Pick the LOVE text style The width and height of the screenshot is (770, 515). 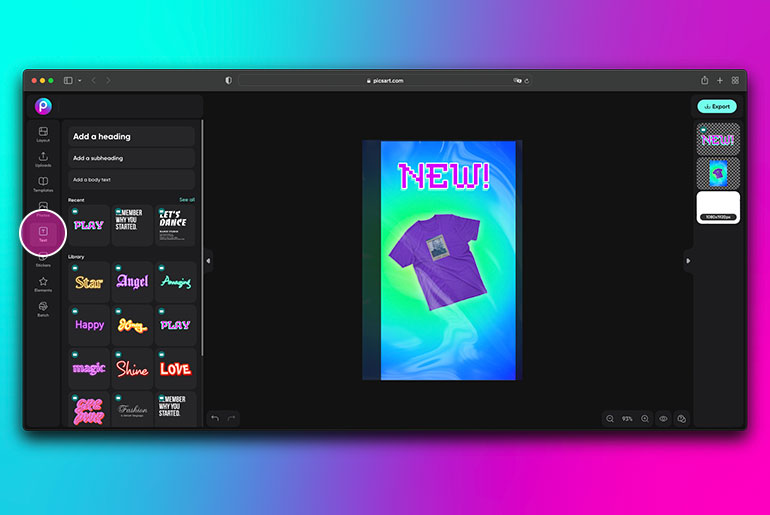pyautogui.click(x=175, y=368)
